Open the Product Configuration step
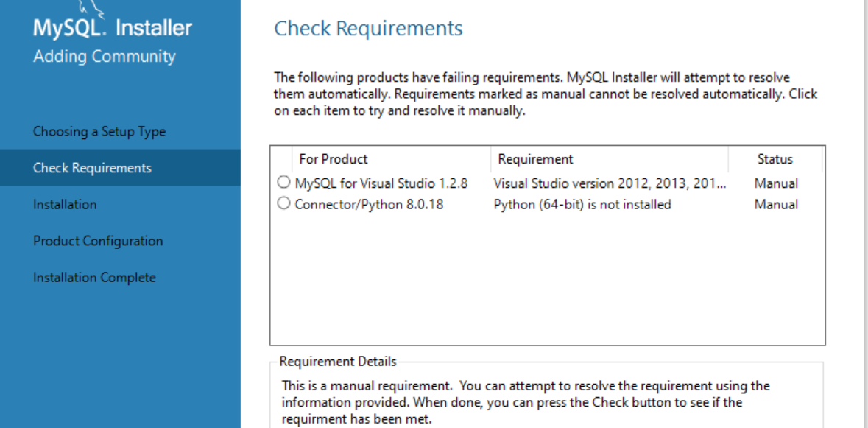The image size is (868, 428). (x=98, y=241)
